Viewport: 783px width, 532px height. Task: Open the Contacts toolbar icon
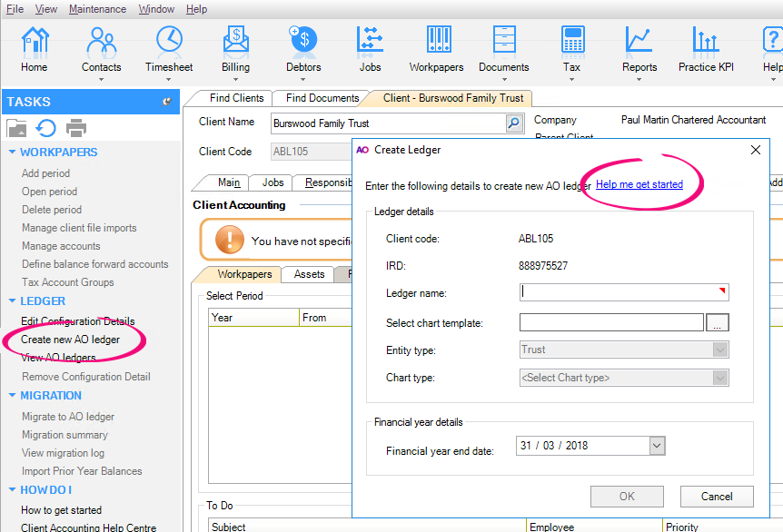[101, 41]
